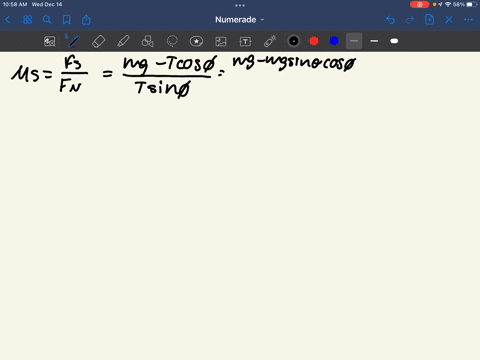Undo the last stroke
The image size is (480, 360).
tap(390, 20)
